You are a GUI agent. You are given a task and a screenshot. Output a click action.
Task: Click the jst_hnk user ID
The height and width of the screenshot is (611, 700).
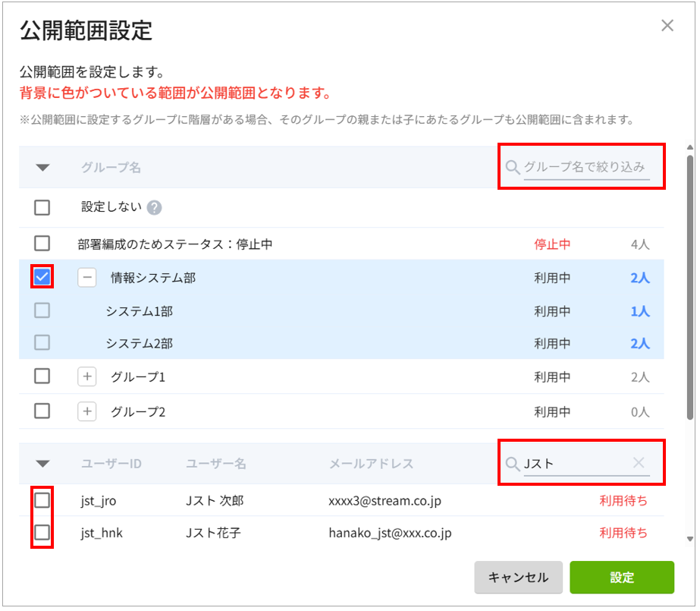pos(102,534)
